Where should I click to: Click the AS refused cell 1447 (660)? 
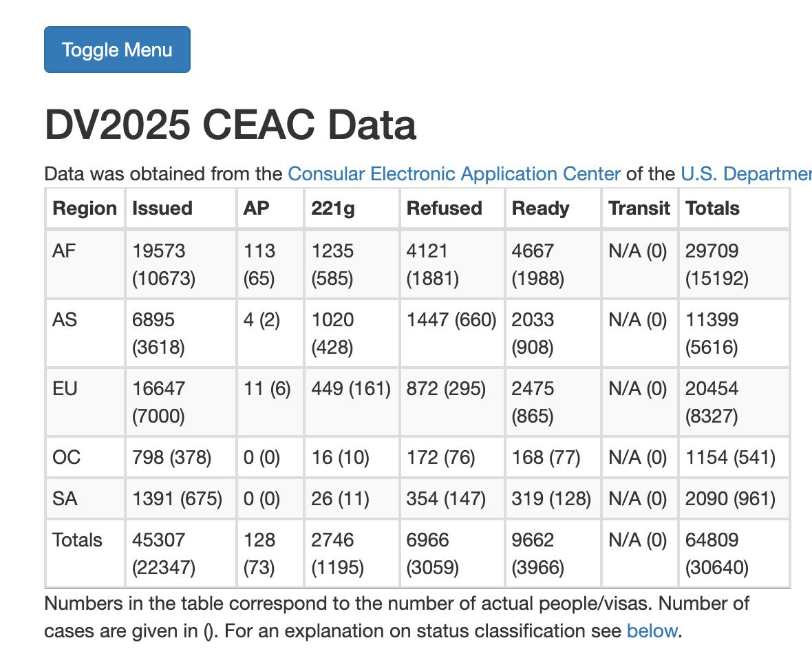coord(451,320)
